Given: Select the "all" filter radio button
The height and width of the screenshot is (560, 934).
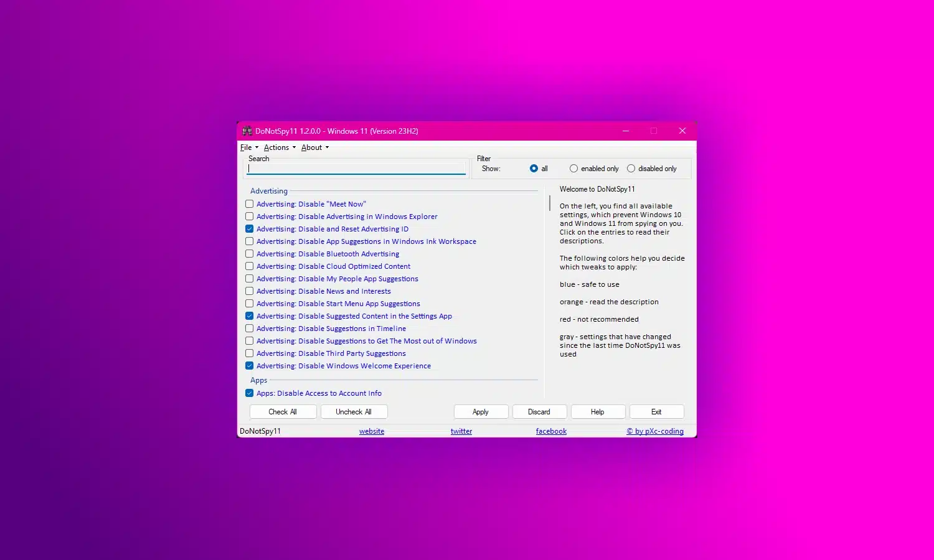Looking at the screenshot, I should coord(534,169).
